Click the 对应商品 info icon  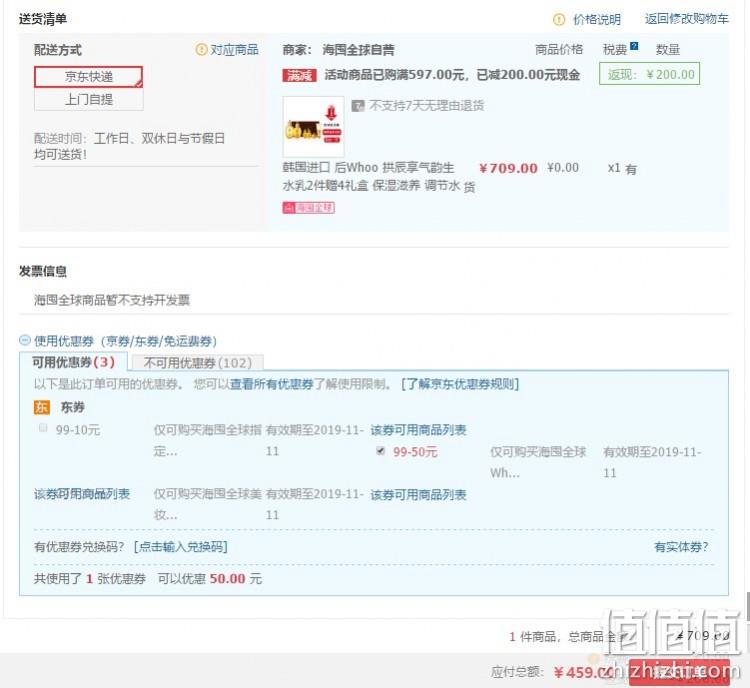(x=201, y=49)
